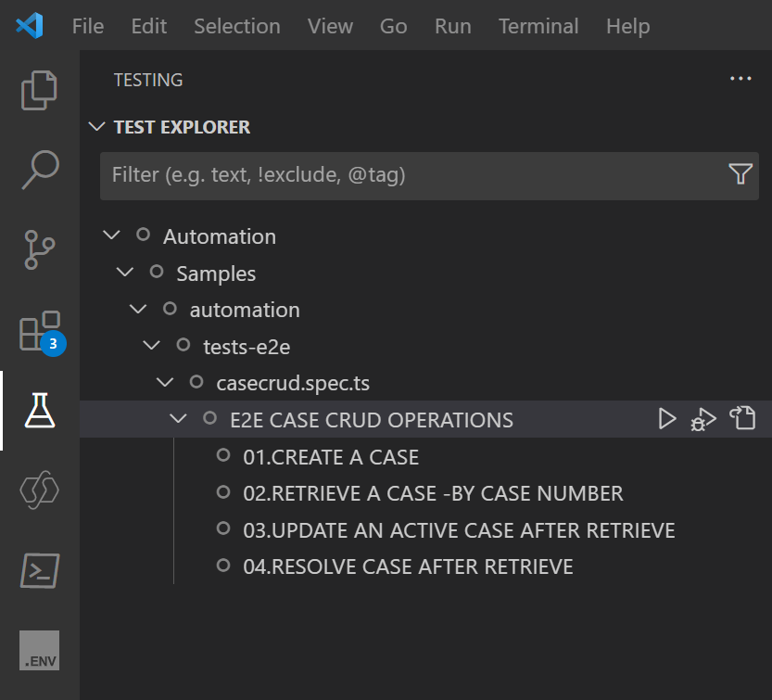Collapse the casecrud.spec.ts node
Image resolution: width=772 pixels, height=700 pixels.
(x=165, y=382)
